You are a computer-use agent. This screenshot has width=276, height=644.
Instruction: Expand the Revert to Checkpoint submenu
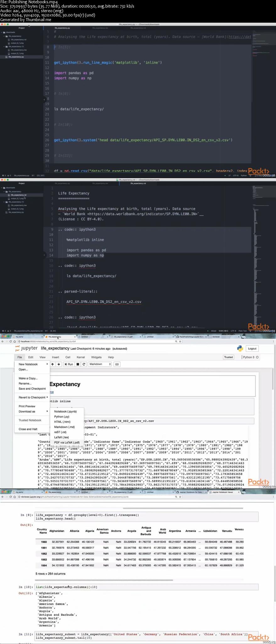(32, 397)
